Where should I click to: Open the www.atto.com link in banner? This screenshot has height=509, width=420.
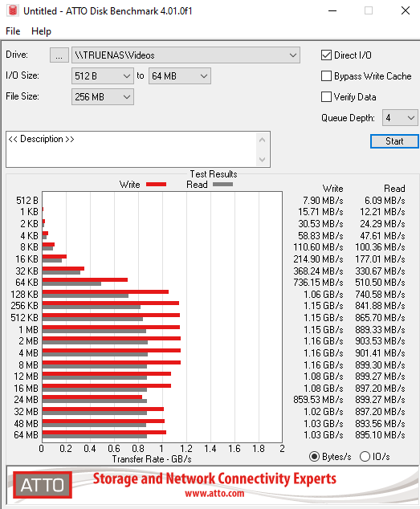point(214,494)
